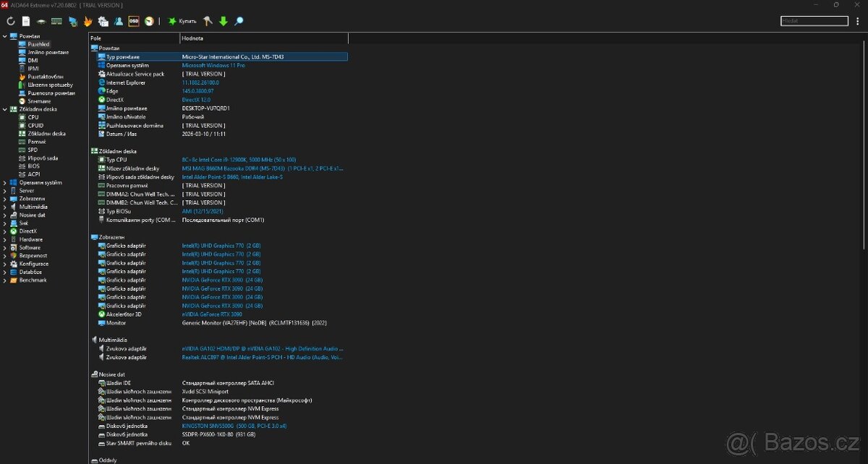Launch the flame stability test icon
Viewport: 868px width, 464px height.
tap(88, 22)
